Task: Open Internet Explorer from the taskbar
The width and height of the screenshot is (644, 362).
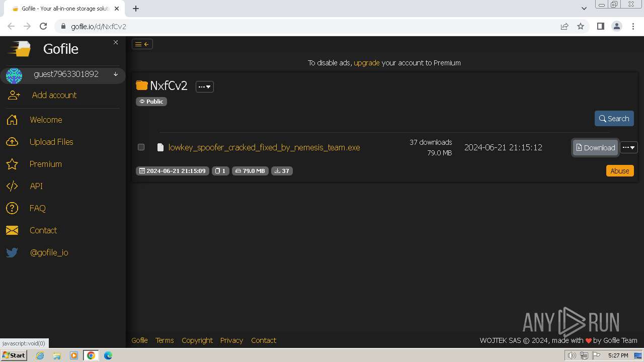Action: 40,355
